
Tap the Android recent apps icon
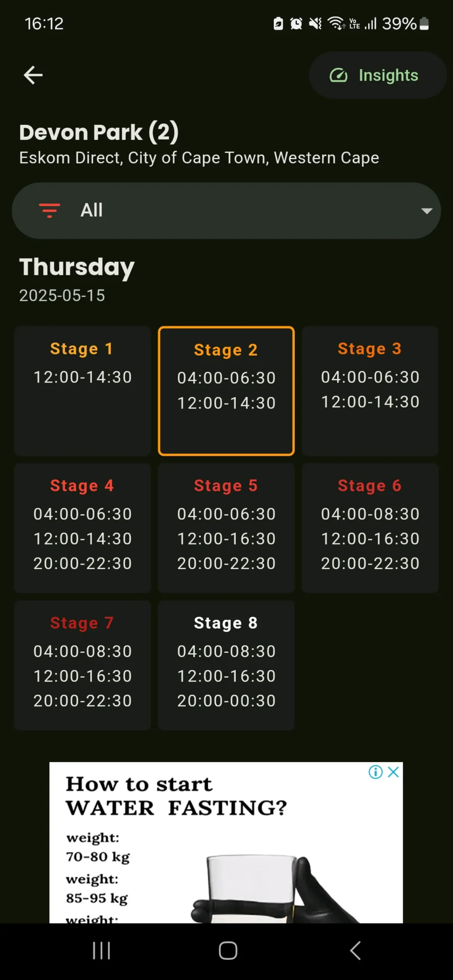102,951
